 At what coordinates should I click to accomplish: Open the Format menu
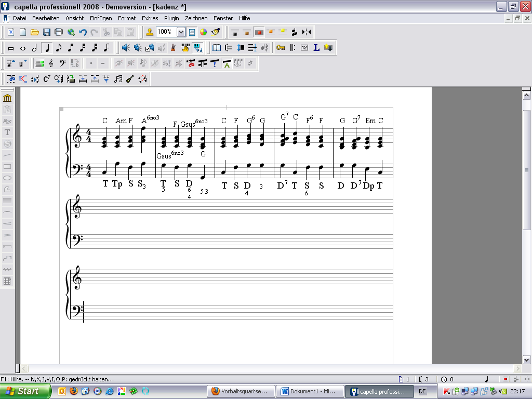(x=127, y=18)
